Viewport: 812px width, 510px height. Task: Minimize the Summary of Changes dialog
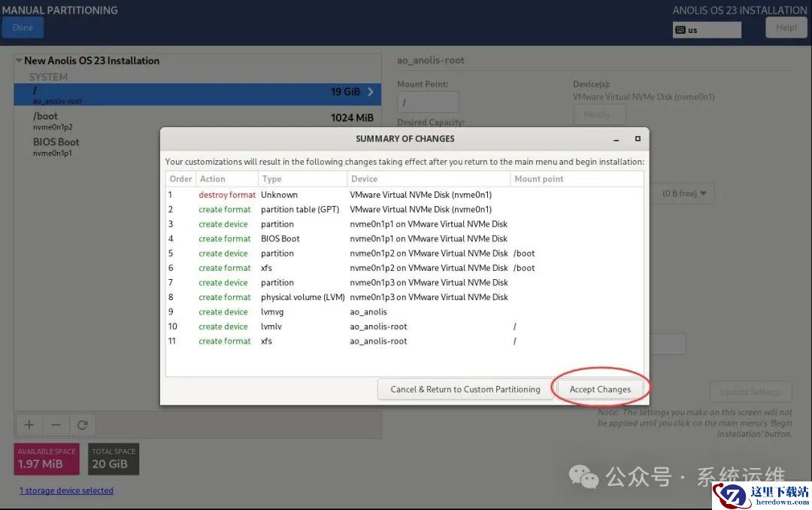pos(617,139)
